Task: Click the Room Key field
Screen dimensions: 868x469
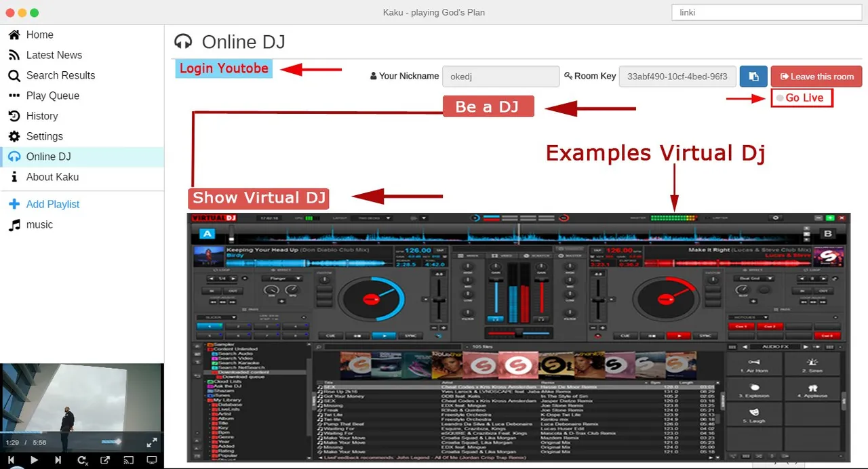Action: (677, 77)
